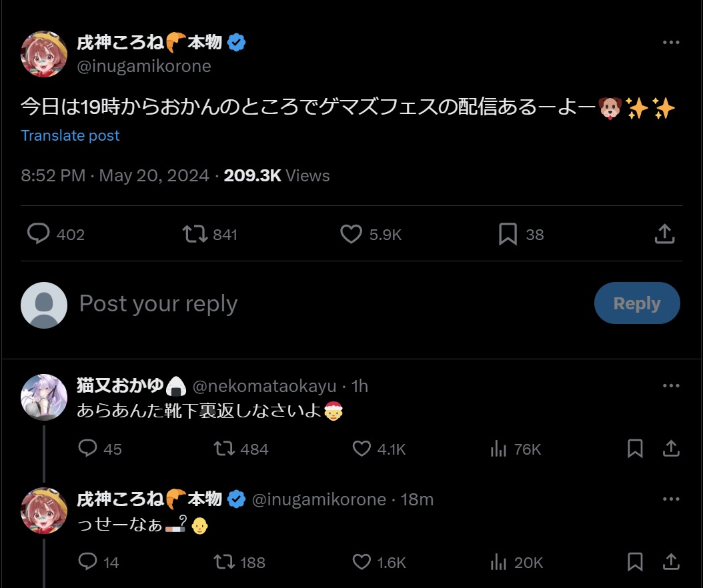Open more options on inugamikorone's 18m reply
703x588 pixels.
click(670, 499)
